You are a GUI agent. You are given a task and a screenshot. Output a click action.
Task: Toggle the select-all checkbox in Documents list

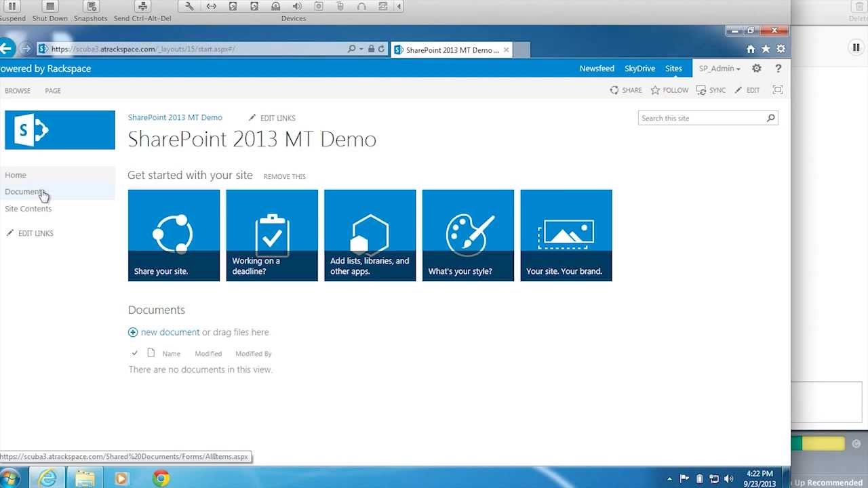[135, 353]
